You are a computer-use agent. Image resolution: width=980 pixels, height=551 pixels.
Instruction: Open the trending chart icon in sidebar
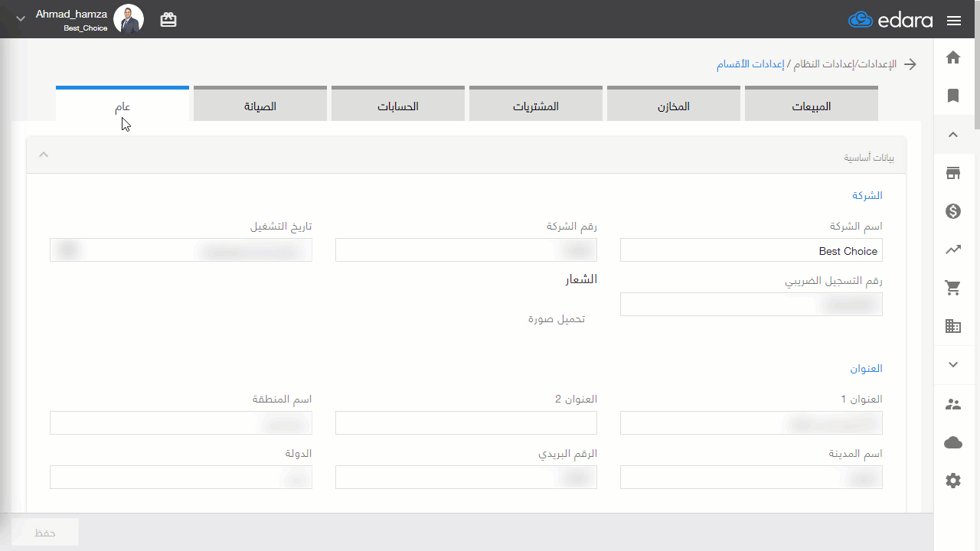pyautogui.click(x=953, y=249)
